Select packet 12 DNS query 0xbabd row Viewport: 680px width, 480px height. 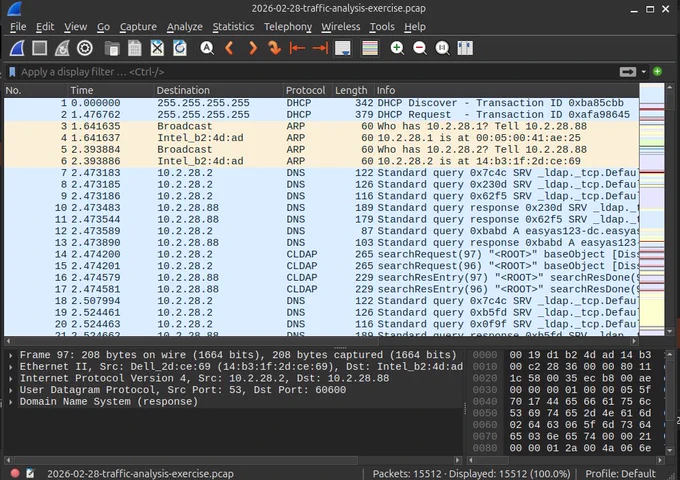pyautogui.click(x=321, y=231)
